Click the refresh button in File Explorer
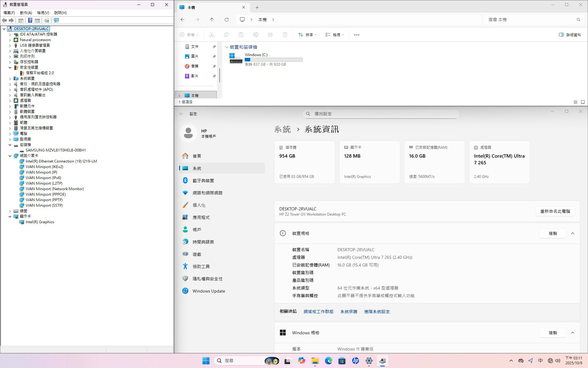The height and width of the screenshot is (368, 588). [x=227, y=20]
